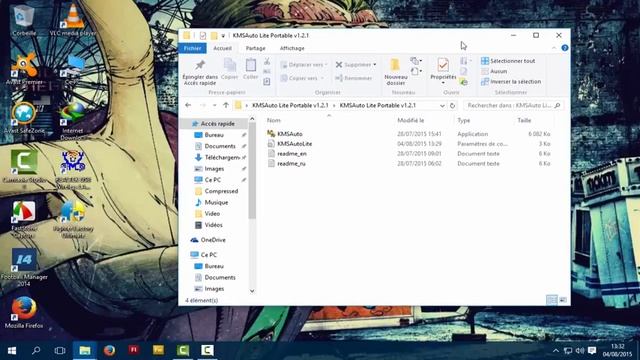This screenshot has width=640, height=360.
Task: Click the Renommer ribbon command
Action: click(x=353, y=78)
